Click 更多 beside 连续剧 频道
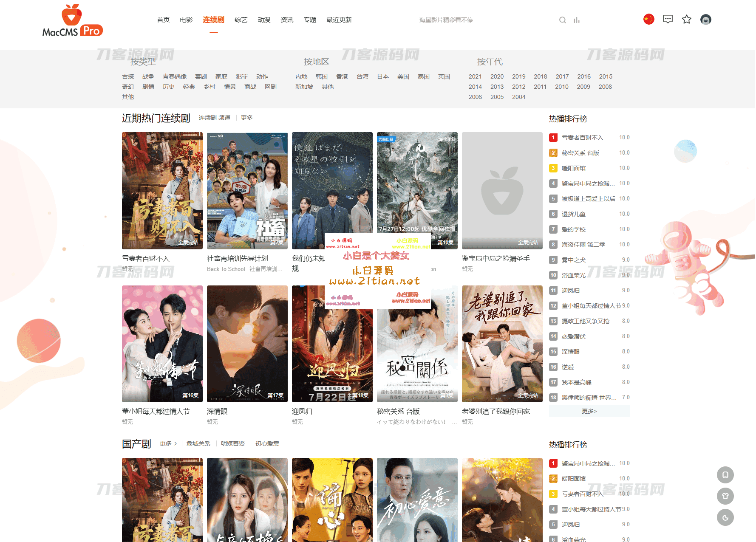This screenshot has width=756, height=542. (x=247, y=118)
